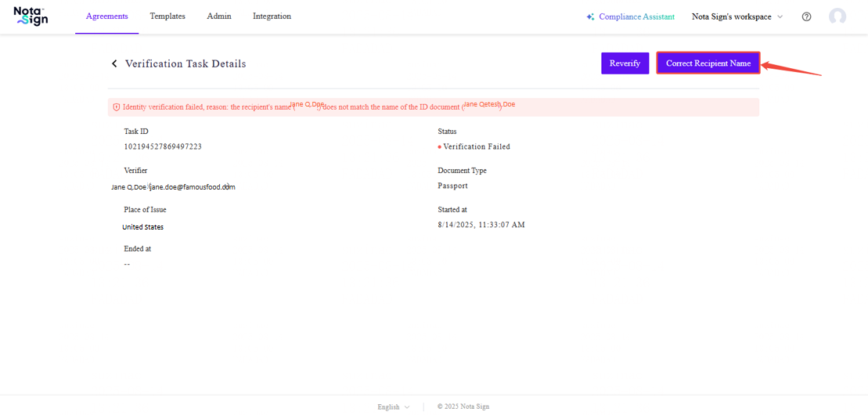Open help via question mark icon
This screenshot has width=868, height=419.
point(806,17)
